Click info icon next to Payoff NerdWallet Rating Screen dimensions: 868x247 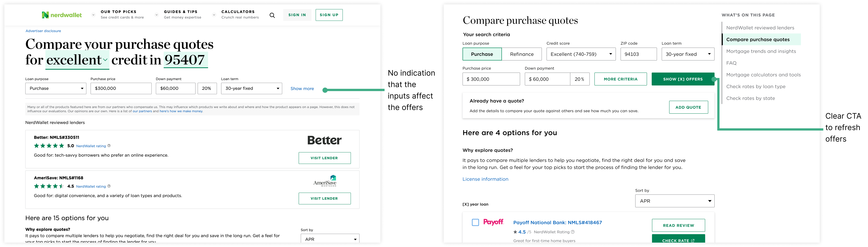tap(573, 232)
